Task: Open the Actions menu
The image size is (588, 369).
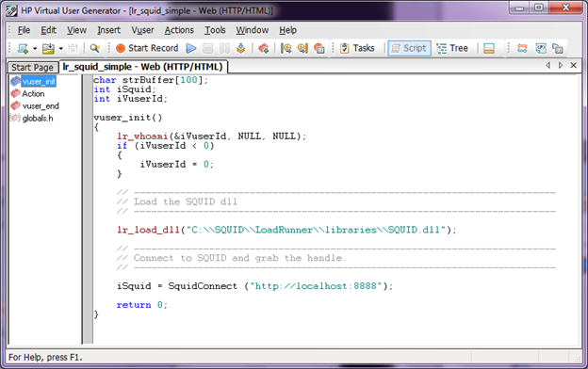Action: pos(179,30)
